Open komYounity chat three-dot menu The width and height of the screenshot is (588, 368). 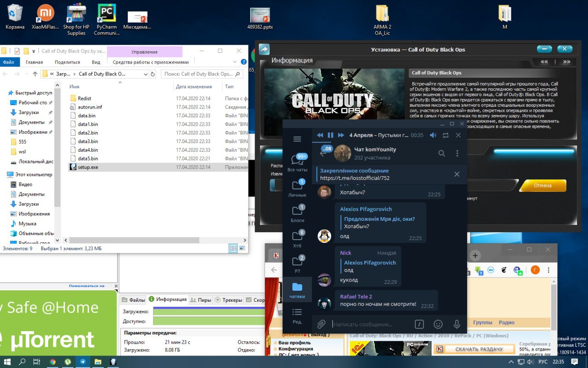click(x=457, y=153)
